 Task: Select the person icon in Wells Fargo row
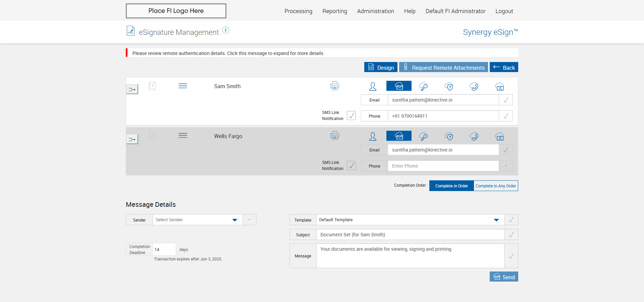tap(373, 136)
